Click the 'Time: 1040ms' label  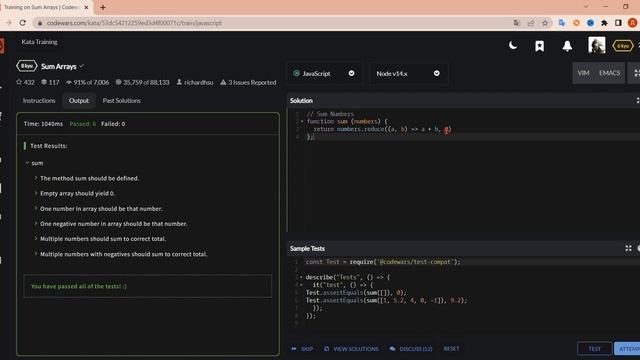coord(43,124)
